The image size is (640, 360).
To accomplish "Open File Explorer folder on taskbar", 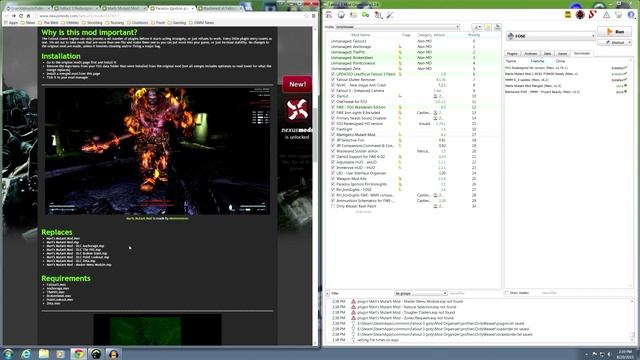I will coord(44,354).
